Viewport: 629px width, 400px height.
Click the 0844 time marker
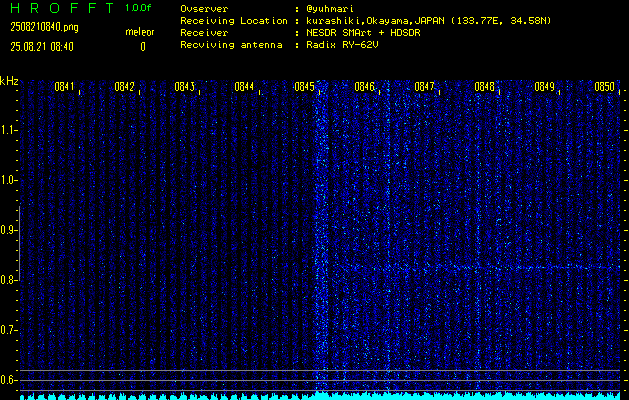[244, 87]
